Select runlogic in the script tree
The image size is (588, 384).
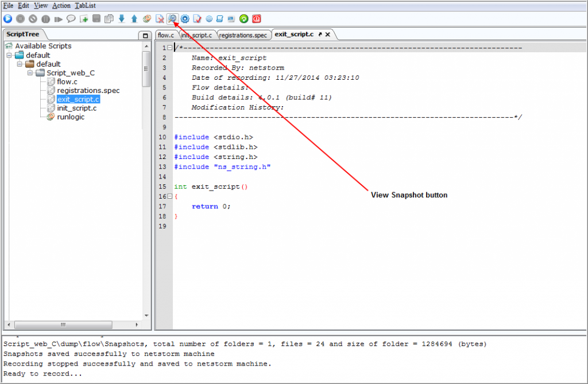(71, 117)
